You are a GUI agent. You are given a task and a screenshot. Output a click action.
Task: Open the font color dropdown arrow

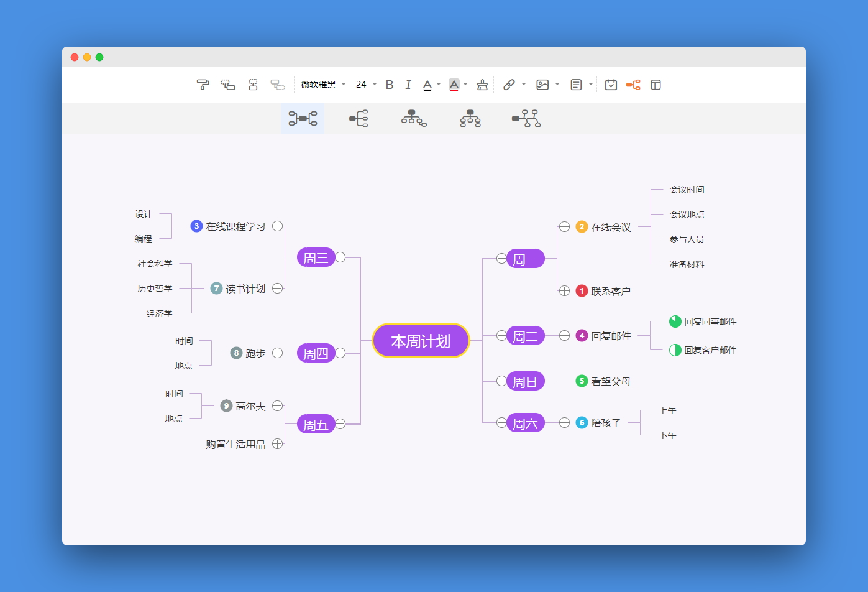coord(439,85)
